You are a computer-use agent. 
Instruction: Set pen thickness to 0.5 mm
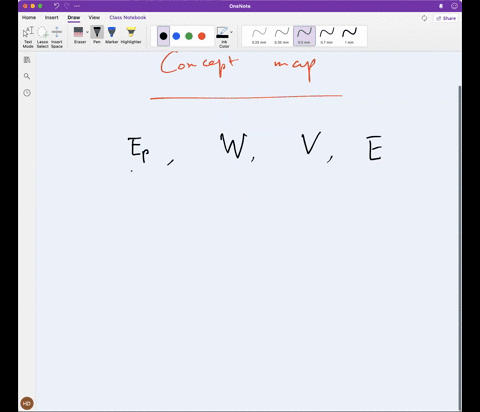[304, 36]
